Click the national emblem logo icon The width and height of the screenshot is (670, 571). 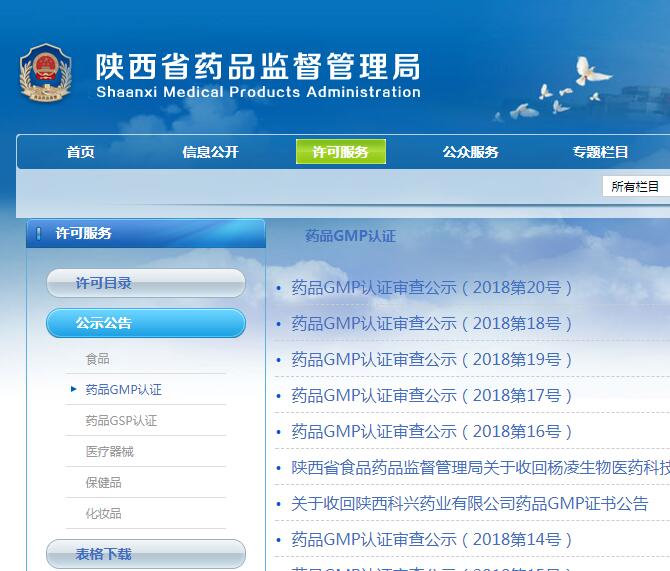click(45, 73)
